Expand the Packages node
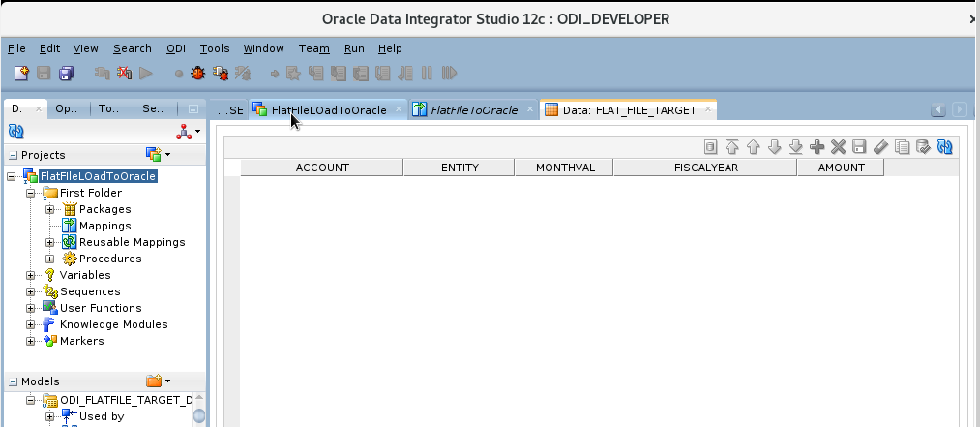This screenshot has height=427, width=980. (50, 209)
